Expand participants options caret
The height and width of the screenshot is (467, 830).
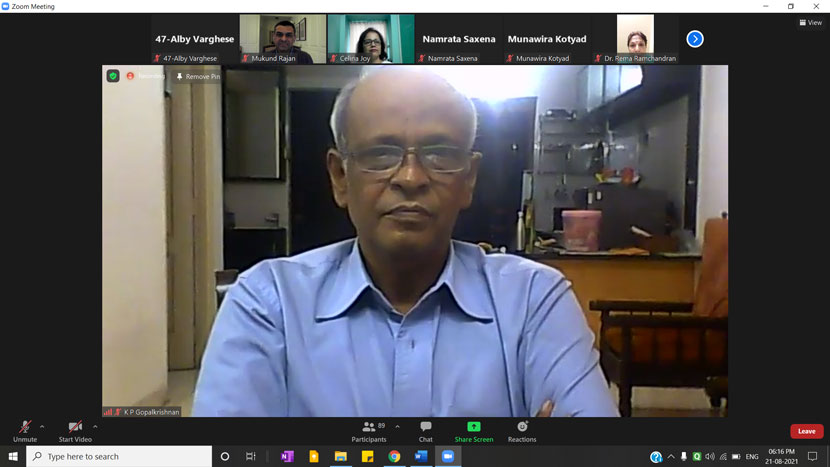point(398,427)
